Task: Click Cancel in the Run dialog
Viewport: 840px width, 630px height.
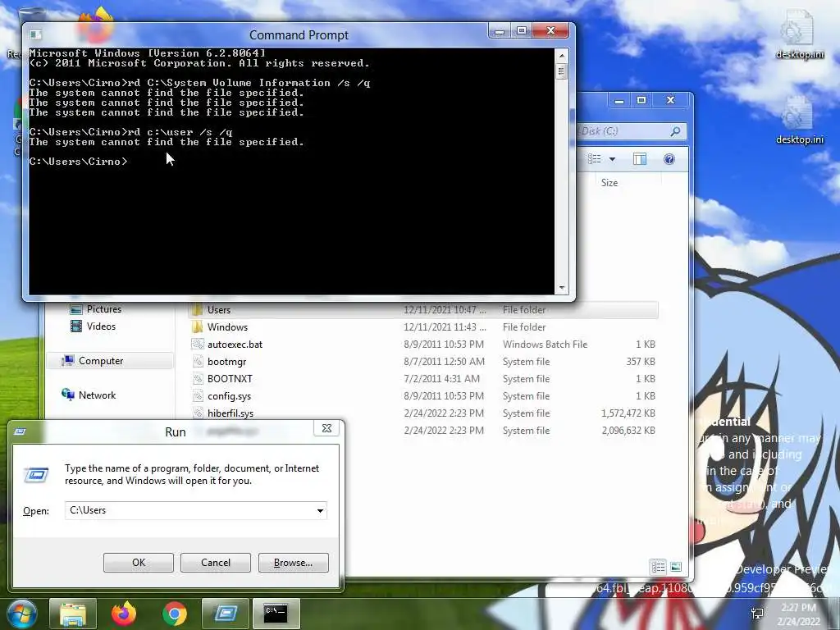Action: coord(216,563)
